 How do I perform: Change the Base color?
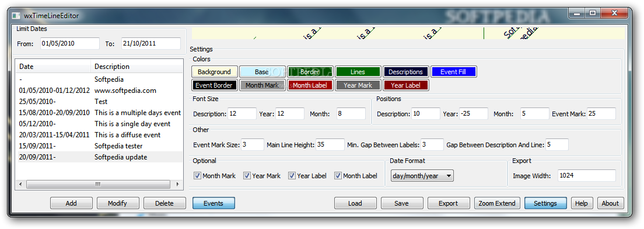(x=262, y=72)
